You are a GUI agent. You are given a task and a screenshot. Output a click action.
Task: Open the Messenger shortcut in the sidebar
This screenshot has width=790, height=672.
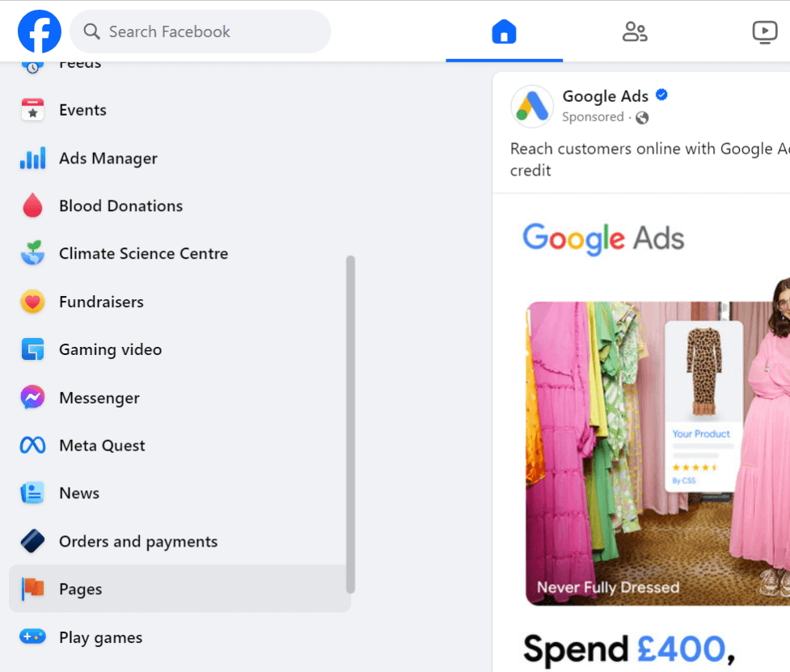(x=99, y=397)
